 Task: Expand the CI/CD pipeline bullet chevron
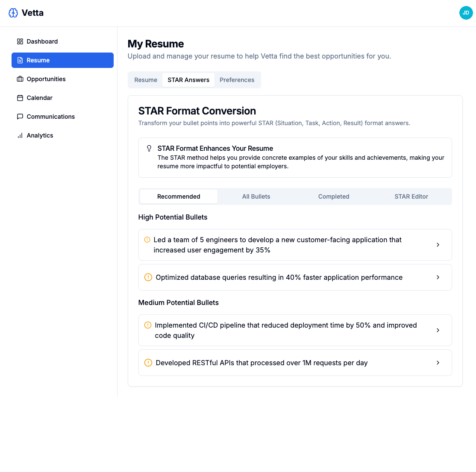tap(438, 330)
